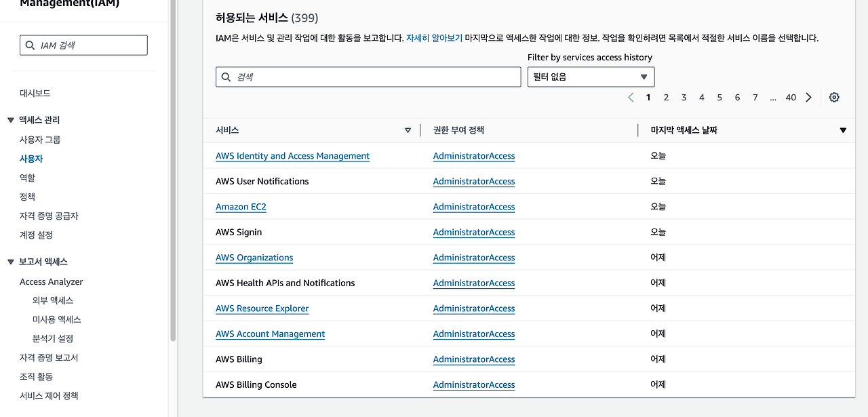Image resolution: width=868 pixels, height=417 pixels.
Task: Click the AWS Billing service name
Action: tap(239, 359)
